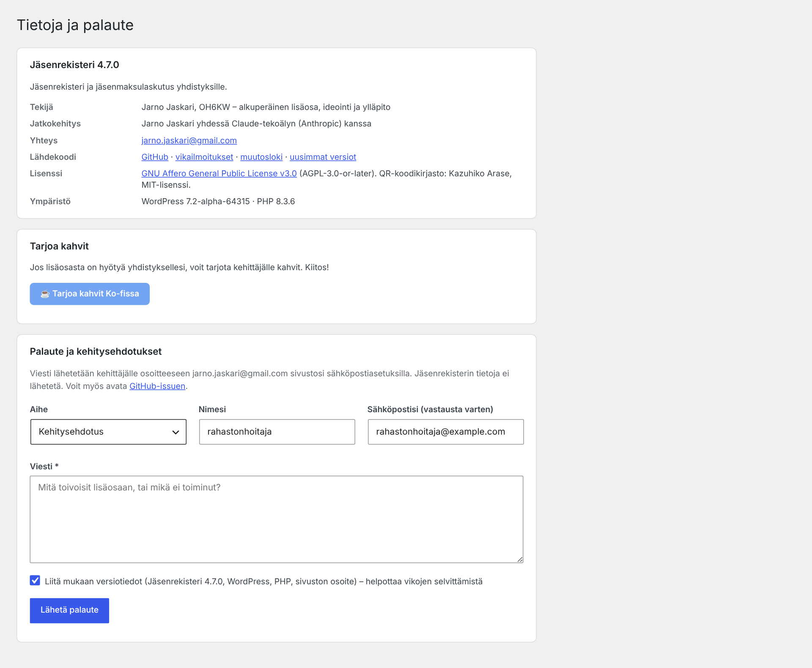Focus the Sähköpostisi email input field
This screenshot has width=812, height=668.
[446, 432]
